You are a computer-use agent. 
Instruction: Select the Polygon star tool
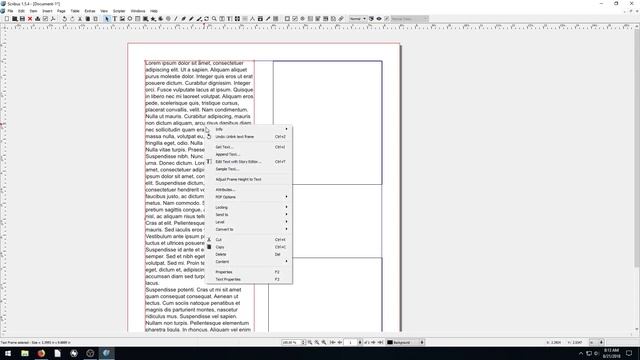coord(153,19)
